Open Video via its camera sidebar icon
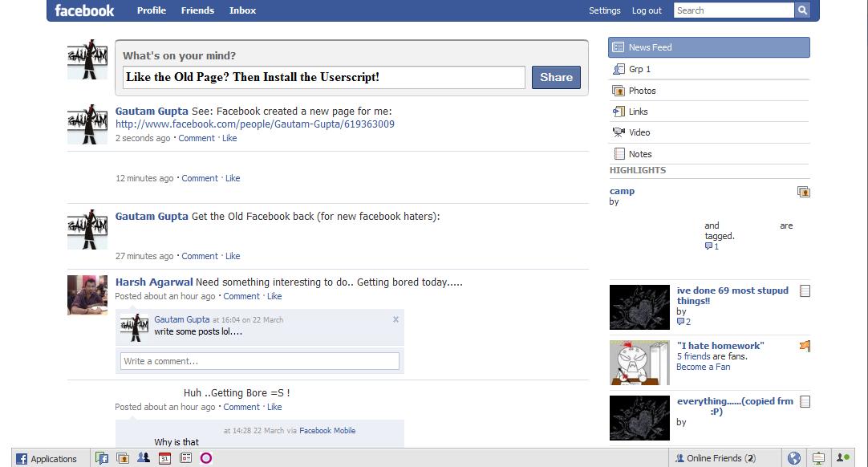Viewport: 868px width, 467px height. [x=619, y=132]
